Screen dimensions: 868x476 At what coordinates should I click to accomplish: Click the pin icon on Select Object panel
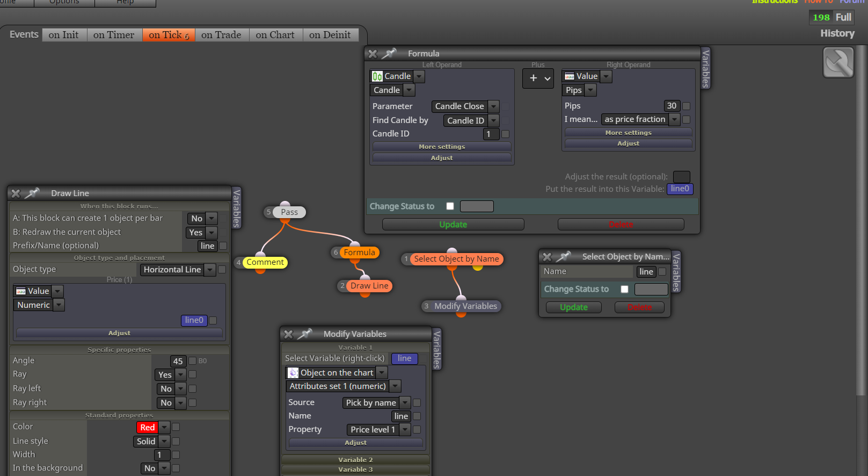pos(564,257)
